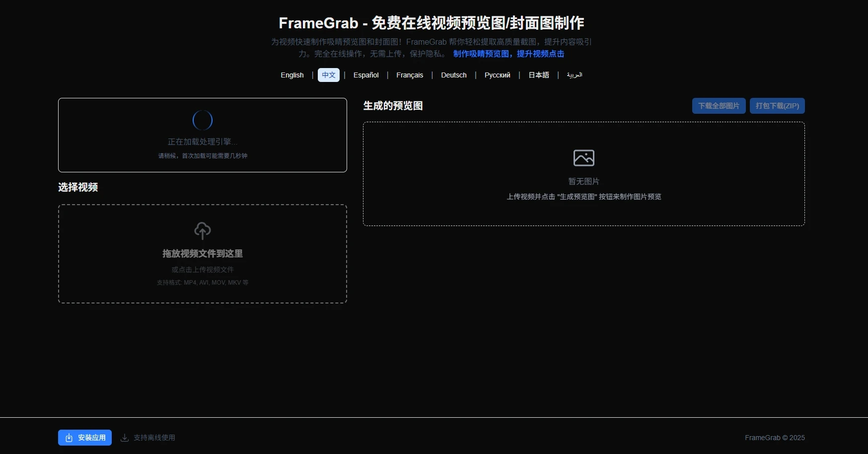Screen dimensions: 868x454
Task: Click 或点击上传视频文件 text
Action: [203, 270]
